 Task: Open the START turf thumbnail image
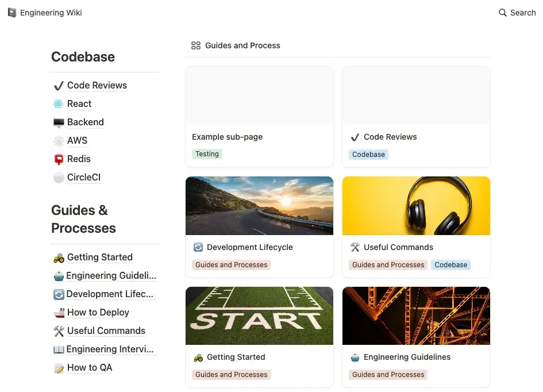(259, 316)
